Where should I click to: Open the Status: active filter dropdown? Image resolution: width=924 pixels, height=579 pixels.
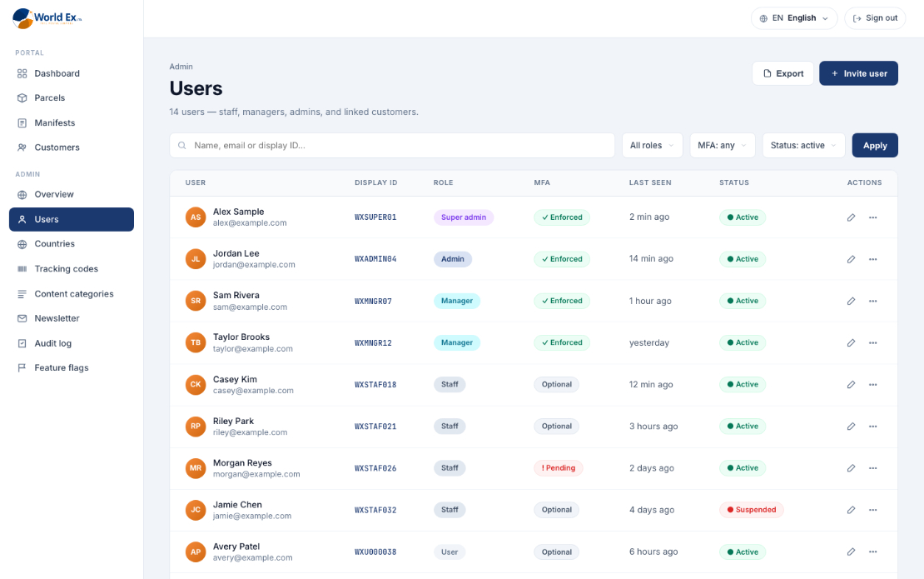point(804,146)
